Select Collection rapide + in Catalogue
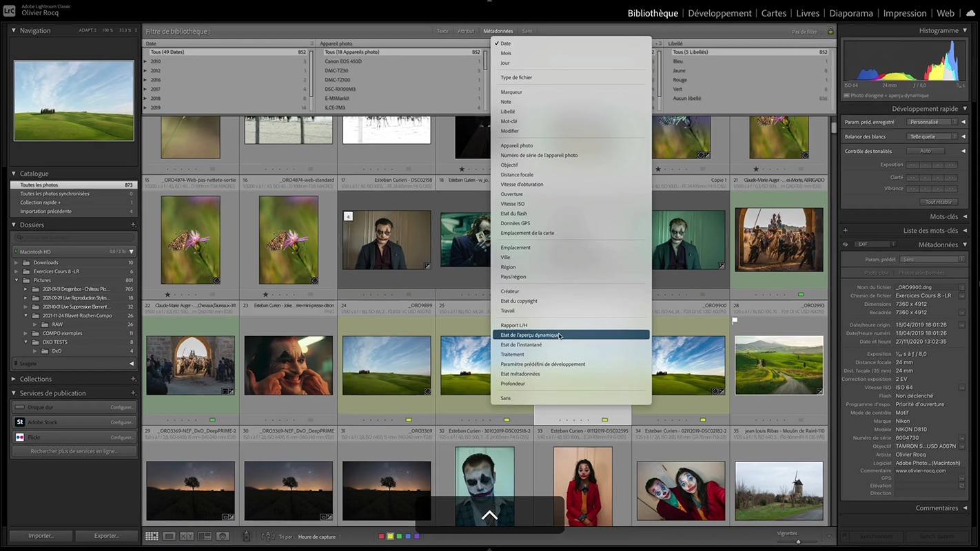Screen dimensions: 980x551 tap(74, 202)
